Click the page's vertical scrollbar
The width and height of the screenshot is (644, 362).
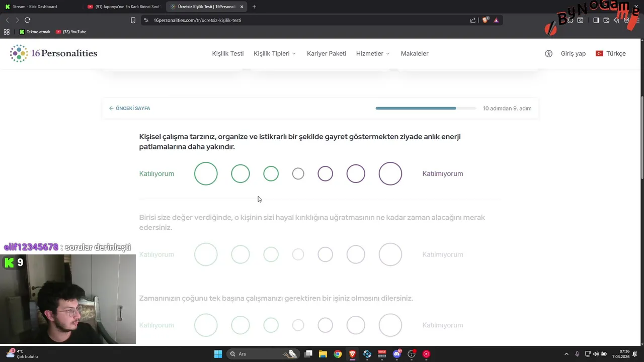pyautogui.click(x=641, y=137)
